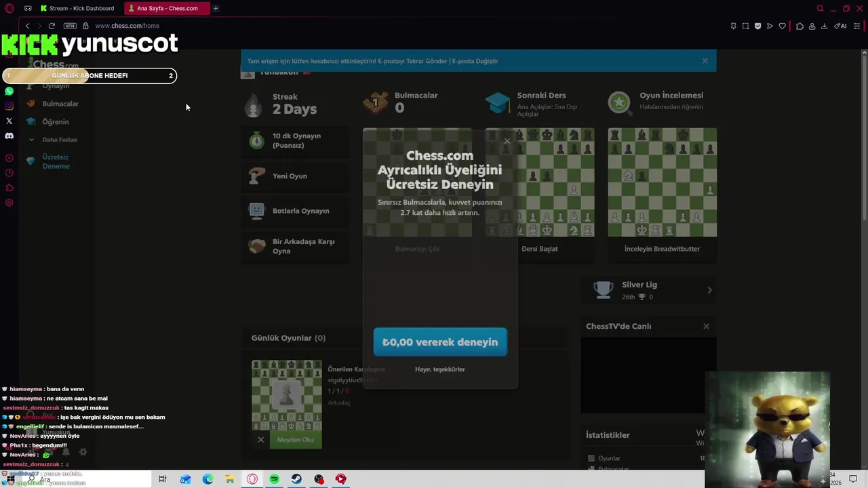Open Task View on the taskbar

pyautogui.click(x=163, y=479)
